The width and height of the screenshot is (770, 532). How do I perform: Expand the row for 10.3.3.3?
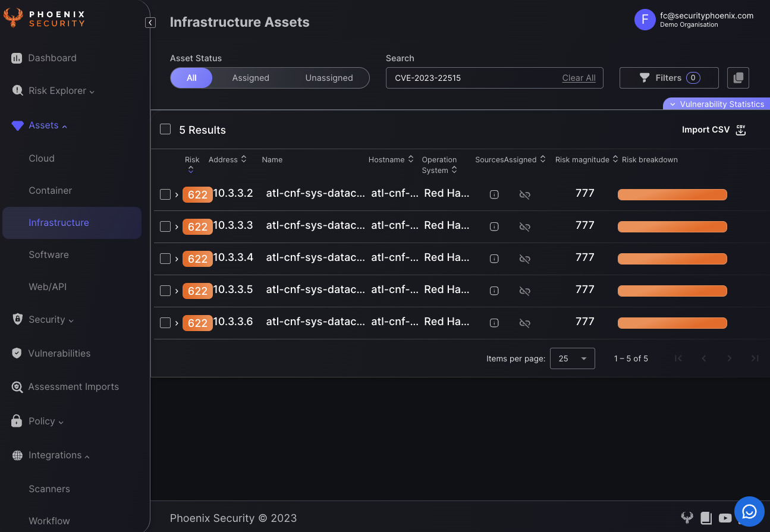177,226
